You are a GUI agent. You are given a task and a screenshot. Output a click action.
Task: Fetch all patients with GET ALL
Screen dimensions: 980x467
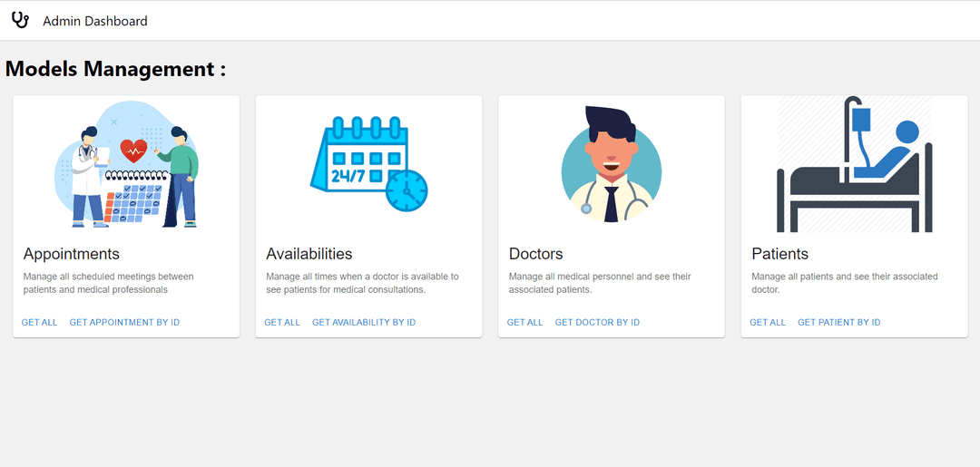click(x=768, y=323)
